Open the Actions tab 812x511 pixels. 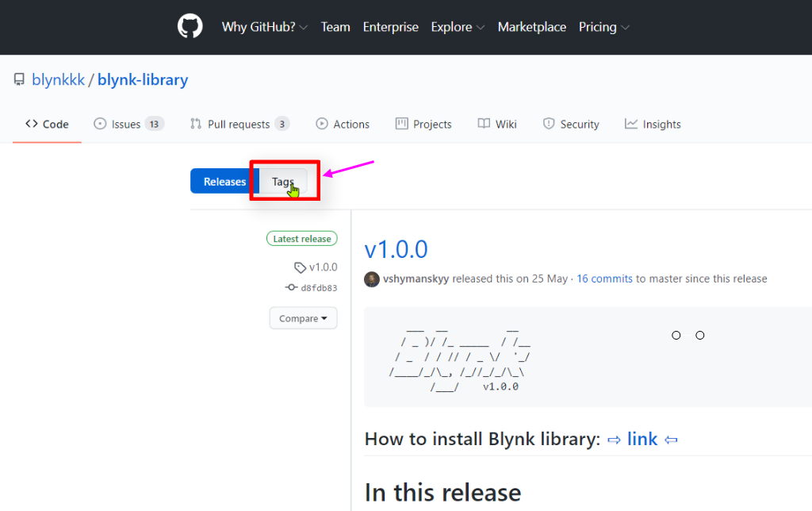tap(343, 125)
